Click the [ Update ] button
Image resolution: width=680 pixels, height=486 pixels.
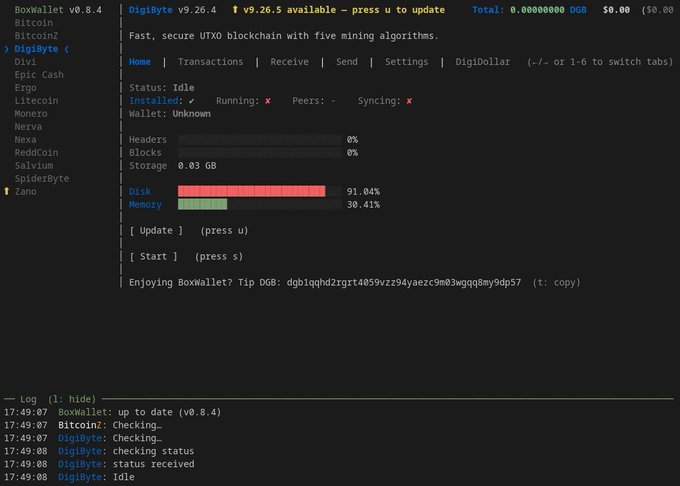(156, 230)
